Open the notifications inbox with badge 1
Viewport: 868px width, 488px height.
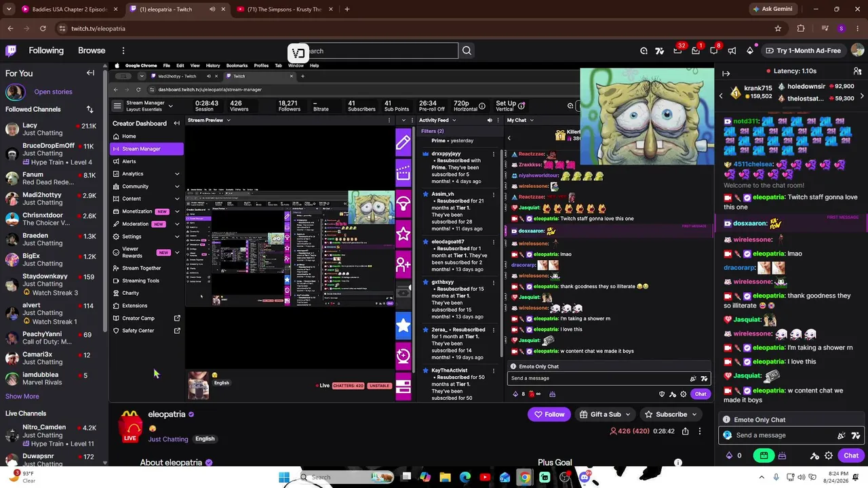coord(696,51)
